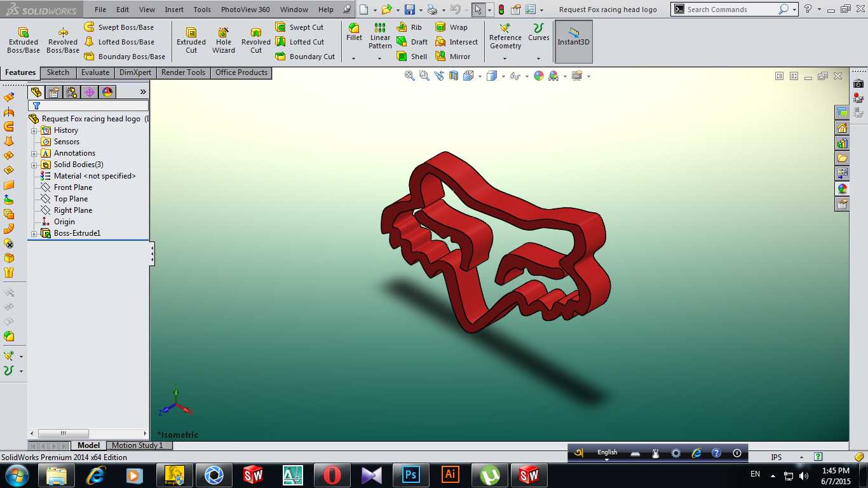Viewport: 868px width, 488px height.
Task: Toggle the Instant3D button
Action: (574, 41)
